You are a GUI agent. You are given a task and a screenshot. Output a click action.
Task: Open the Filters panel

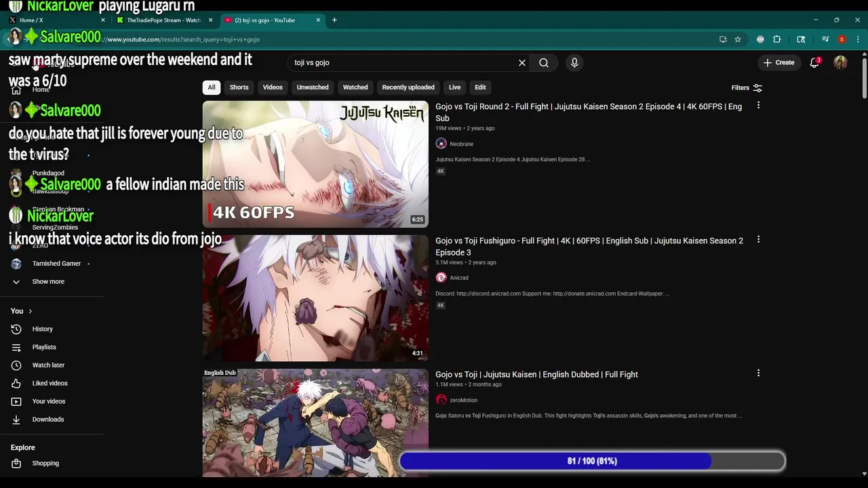click(x=747, y=87)
